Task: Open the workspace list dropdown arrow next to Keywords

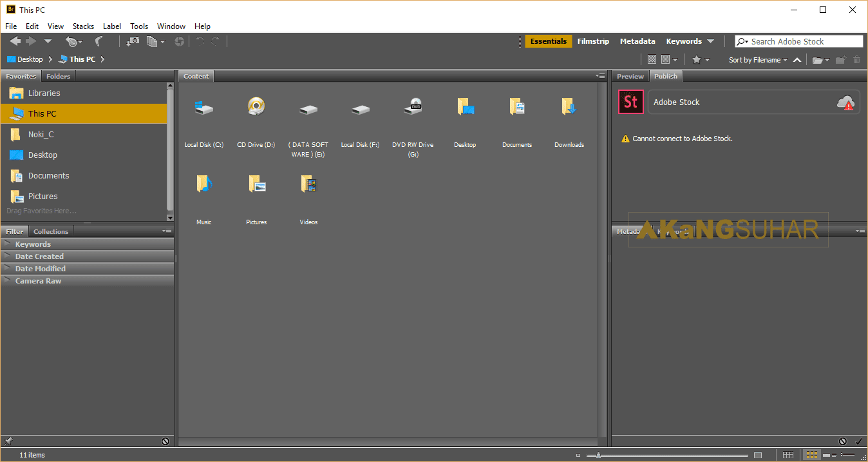Action: 710,41
